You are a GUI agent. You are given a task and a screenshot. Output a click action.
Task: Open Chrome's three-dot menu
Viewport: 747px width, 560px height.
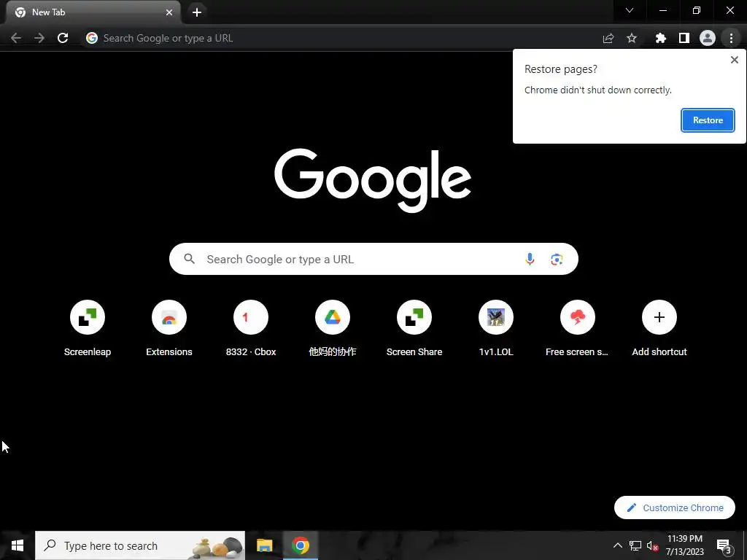(x=731, y=38)
